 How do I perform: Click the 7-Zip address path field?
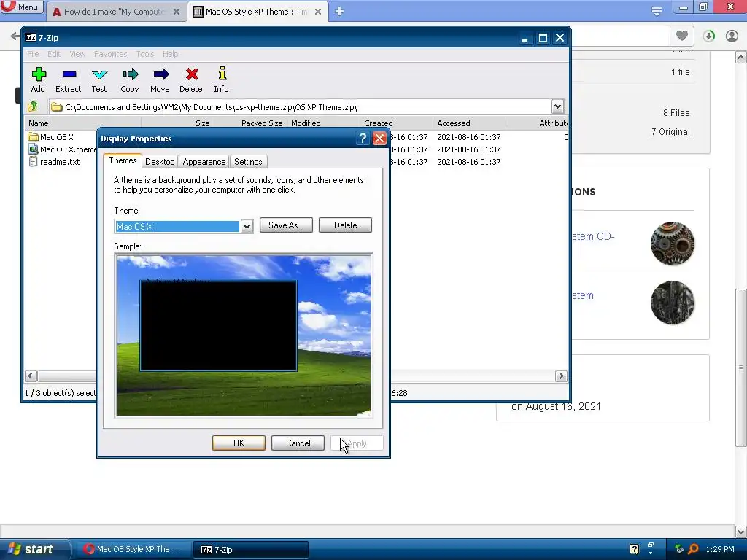tap(300, 106)
